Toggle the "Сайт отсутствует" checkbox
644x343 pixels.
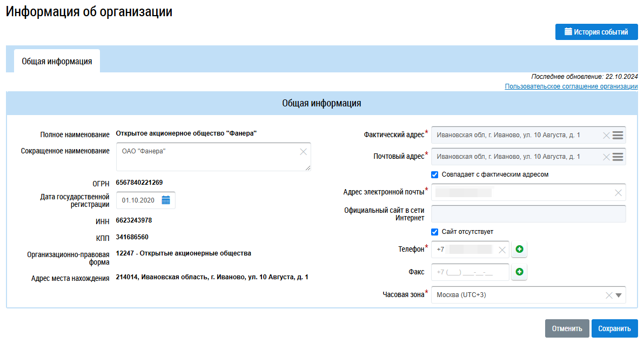[434, 232]
